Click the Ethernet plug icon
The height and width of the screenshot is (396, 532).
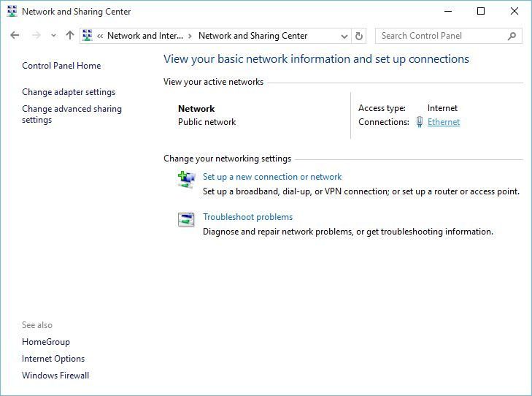coord(420,122)
